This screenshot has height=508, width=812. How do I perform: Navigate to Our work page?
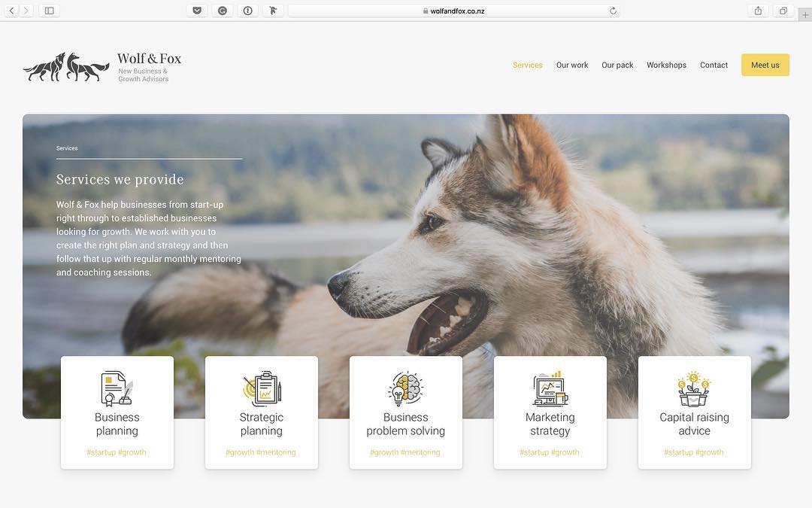(x=572, y=65)
